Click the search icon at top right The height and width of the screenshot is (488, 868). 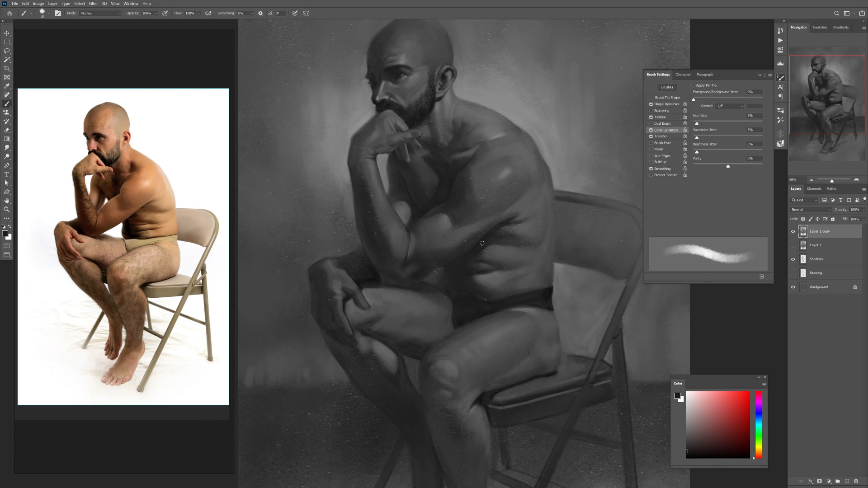coord(836,13)
